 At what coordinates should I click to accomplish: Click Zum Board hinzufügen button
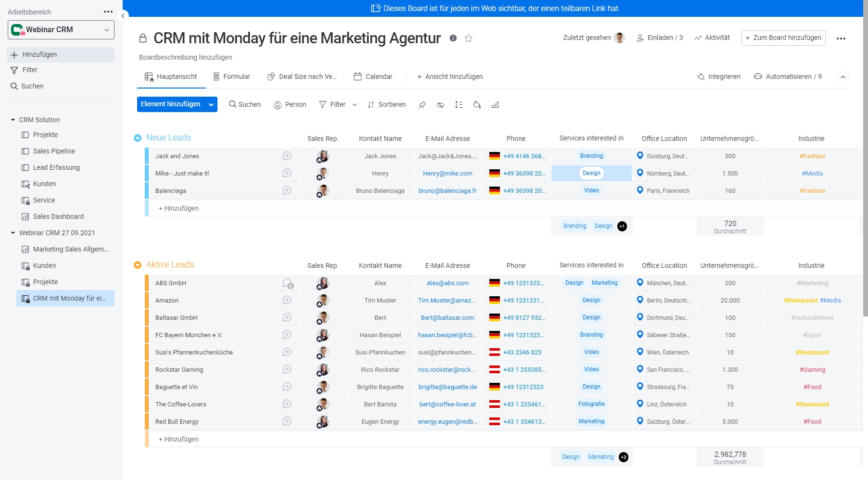click(783, 38)
